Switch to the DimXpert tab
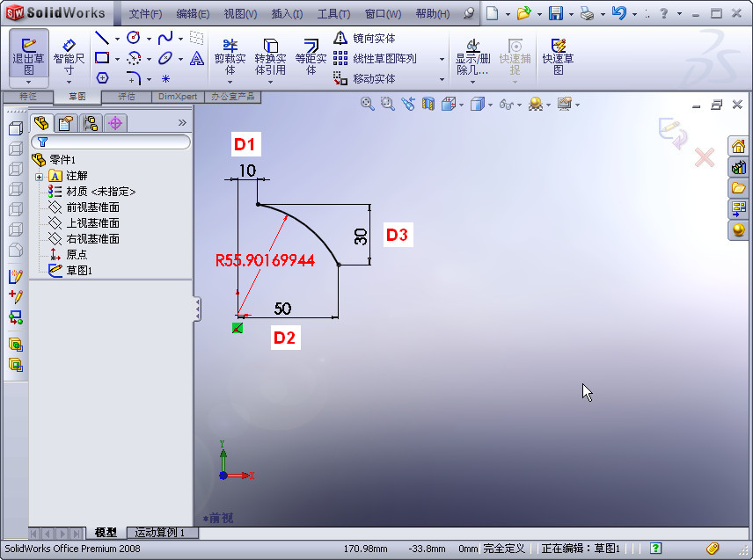Image resolution: width=753 pixels, height=560 pixels. point(177,97)
